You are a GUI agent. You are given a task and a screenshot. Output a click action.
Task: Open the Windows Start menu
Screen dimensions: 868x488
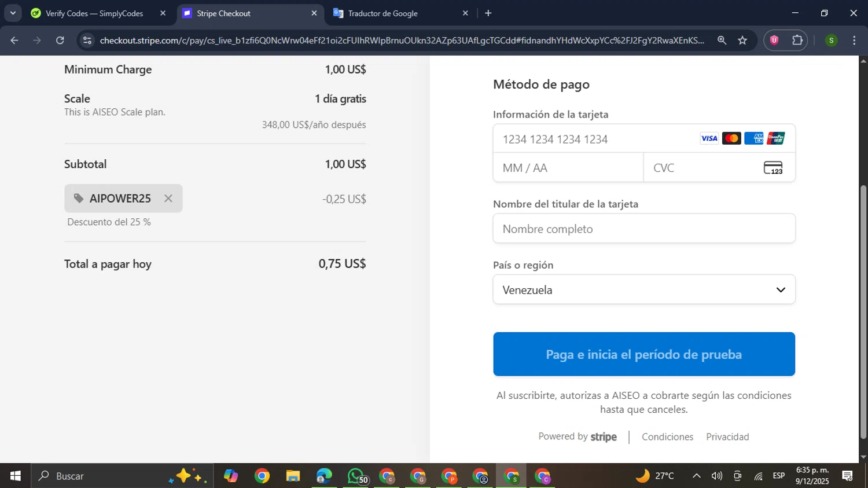point(16,476)
